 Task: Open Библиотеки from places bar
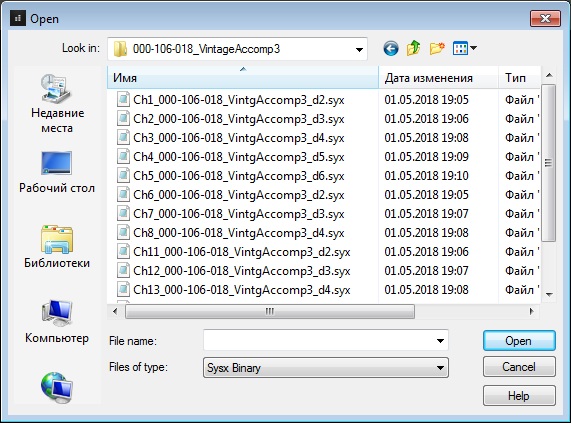pyautogui.click(x=57, y=247)
